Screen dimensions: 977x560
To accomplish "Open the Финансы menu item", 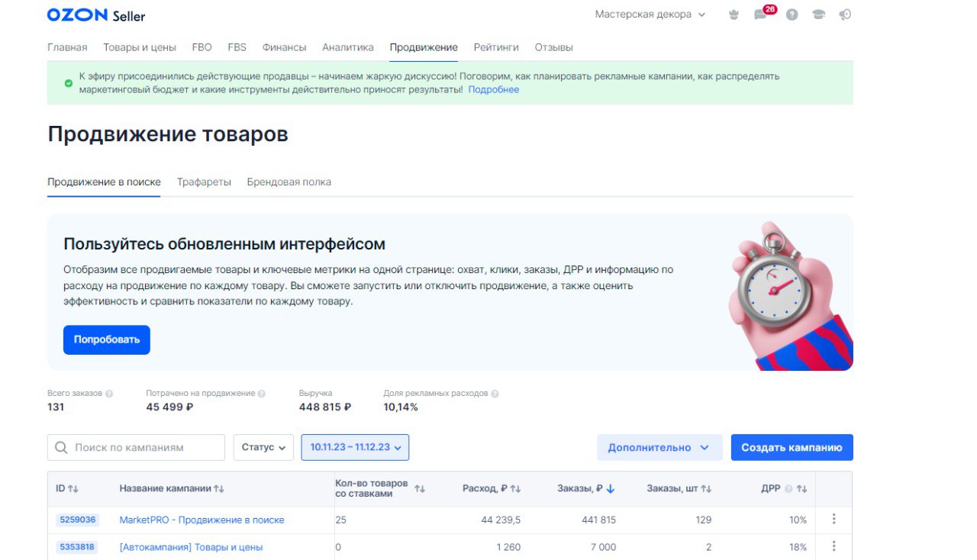I will tap(284, 47).
